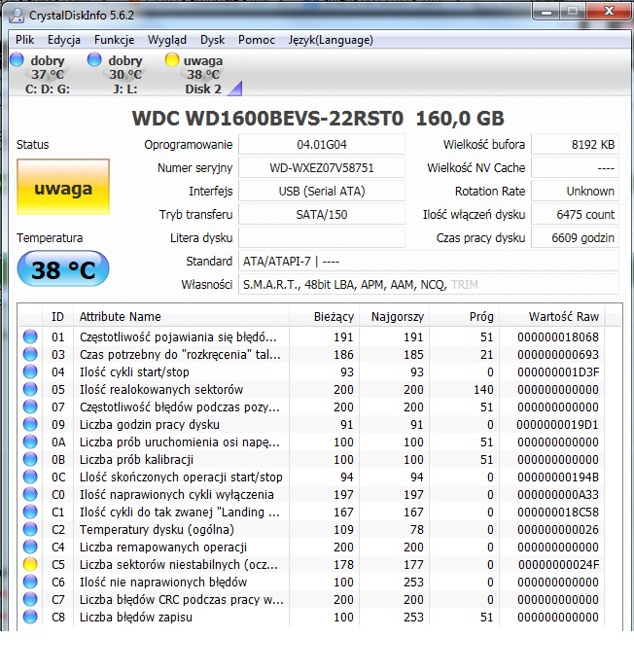
Task: Click the Najgorszy column header
Action: pos(394,317)
